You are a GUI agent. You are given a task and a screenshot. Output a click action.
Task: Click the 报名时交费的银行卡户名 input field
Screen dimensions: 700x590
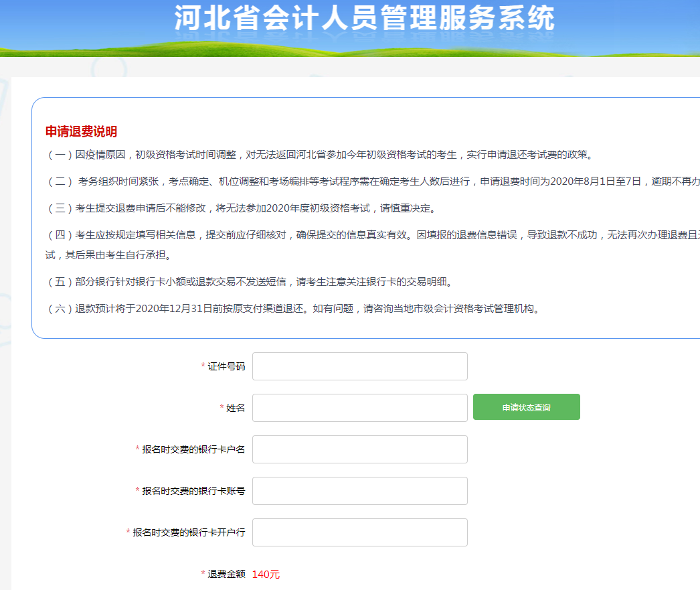[359, 449]
